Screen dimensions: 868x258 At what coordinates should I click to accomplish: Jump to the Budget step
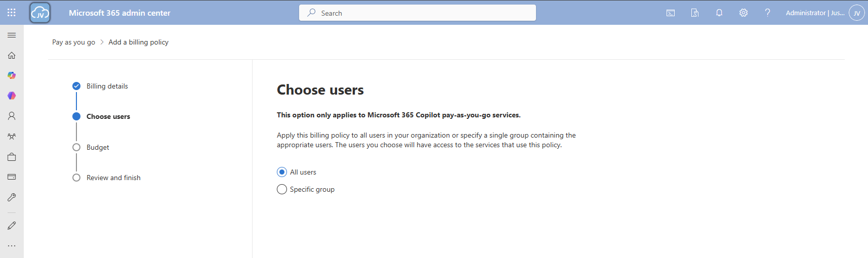click(x=98, y=147)
